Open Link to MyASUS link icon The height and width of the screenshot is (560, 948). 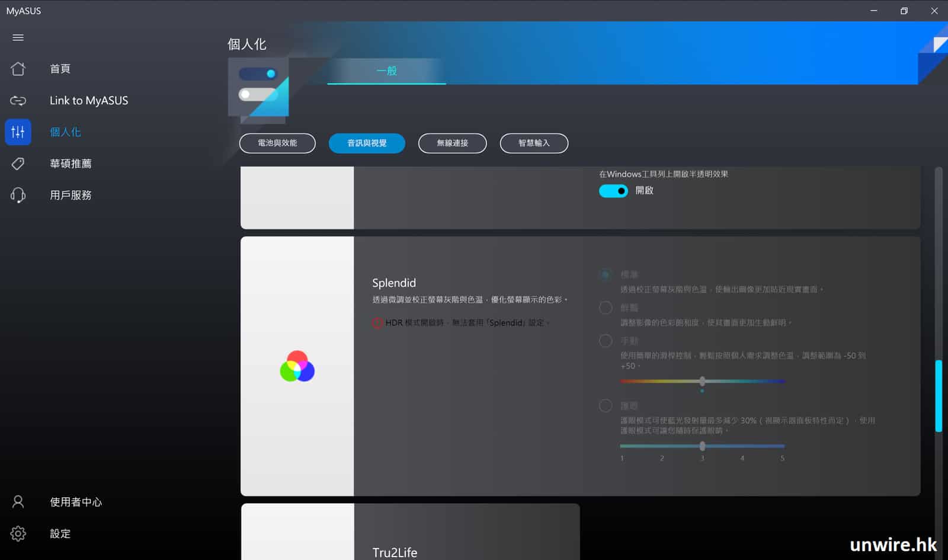pyautogui.click(x=18, y=101)
